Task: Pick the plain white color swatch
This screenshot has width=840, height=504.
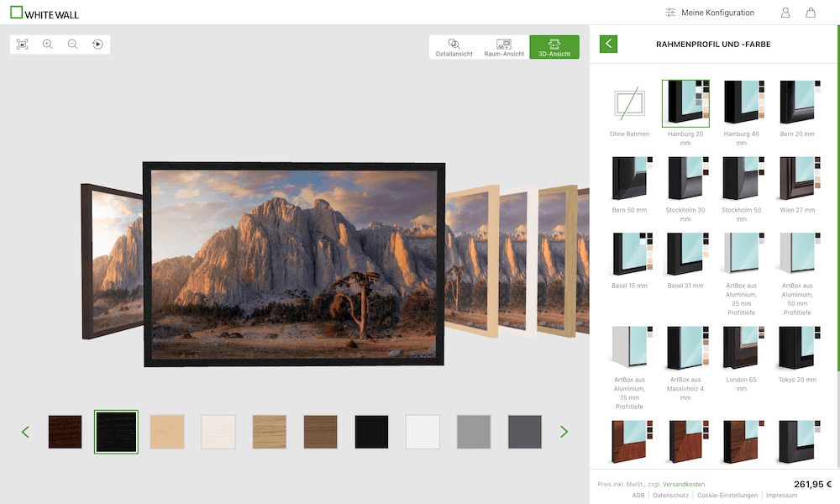Action: pyautogui.click(x=423, y=432)
